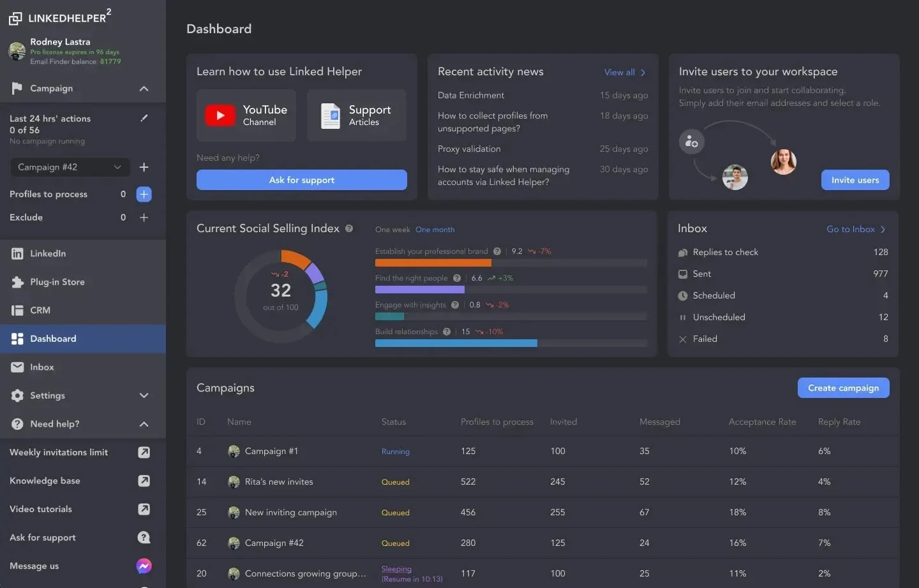Open the Data Enrichment news item

click(x=471, y=95)
